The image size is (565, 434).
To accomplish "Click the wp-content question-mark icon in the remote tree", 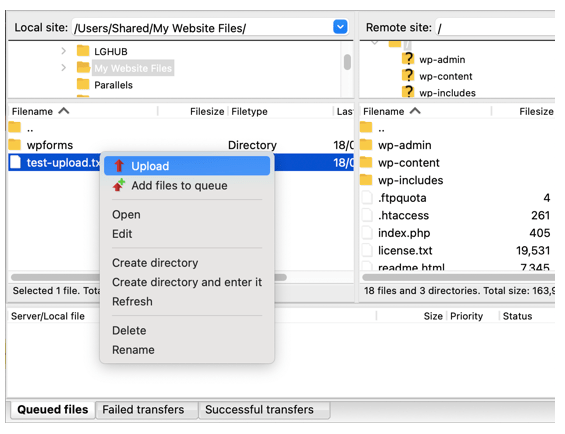I will [408, 75].
